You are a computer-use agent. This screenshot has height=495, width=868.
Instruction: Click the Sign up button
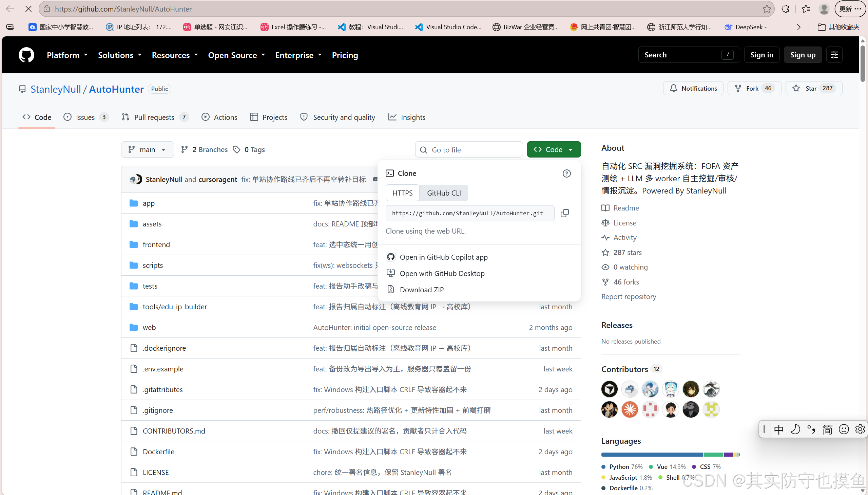click(x=803, y=55)
